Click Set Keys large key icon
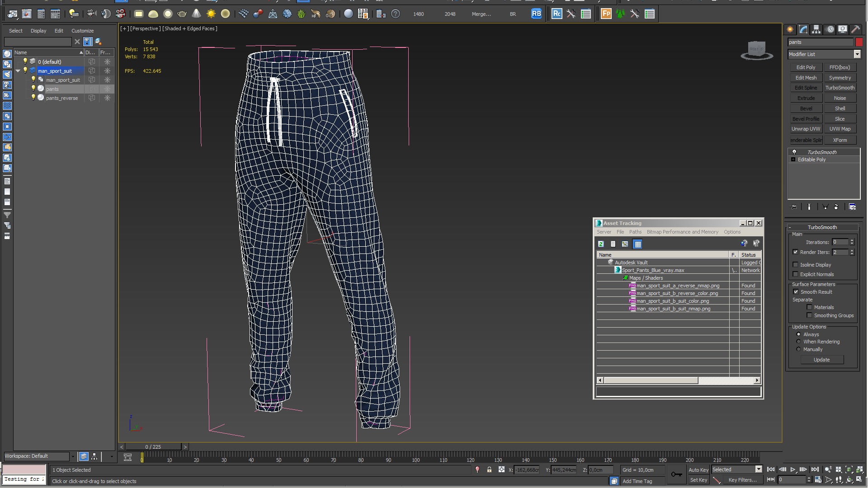Viewport: 868px width, 488px height. point(677,474)
